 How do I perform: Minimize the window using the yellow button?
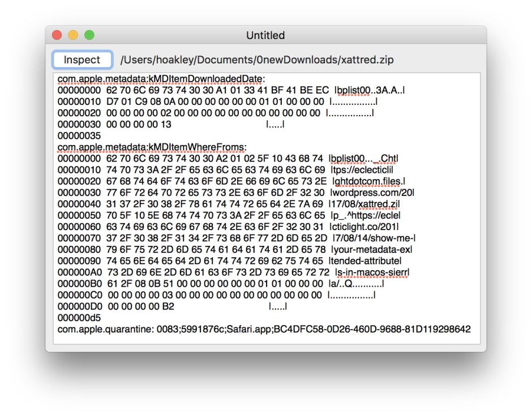tap(73, 35)
